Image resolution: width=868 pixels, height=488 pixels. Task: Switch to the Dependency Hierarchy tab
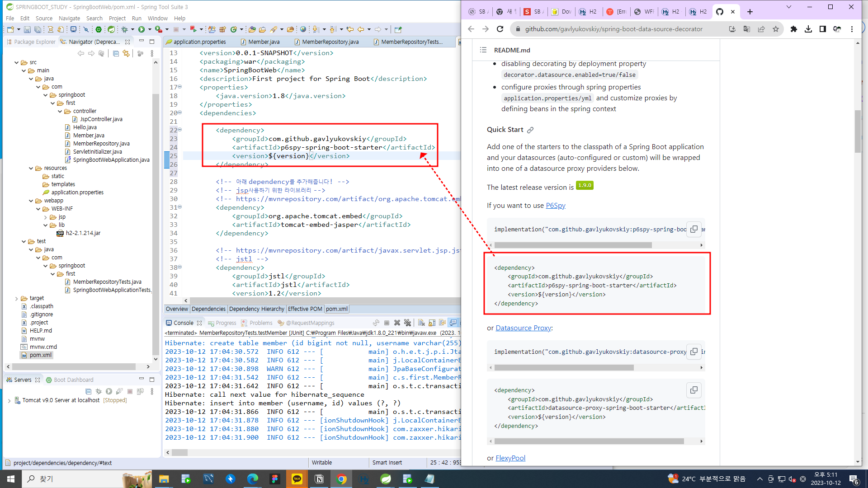pos(256,309)
